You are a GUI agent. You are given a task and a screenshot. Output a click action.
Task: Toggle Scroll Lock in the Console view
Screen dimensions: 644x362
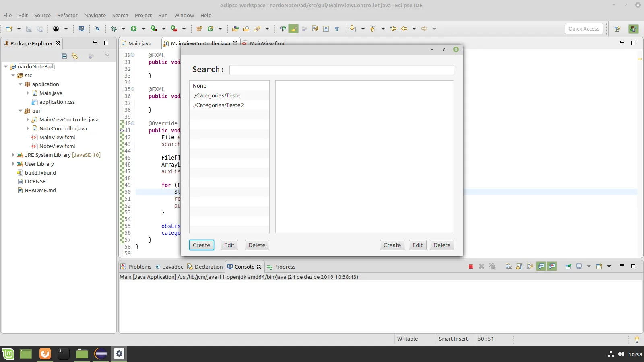pyautogui.click(x=520, y=267)
